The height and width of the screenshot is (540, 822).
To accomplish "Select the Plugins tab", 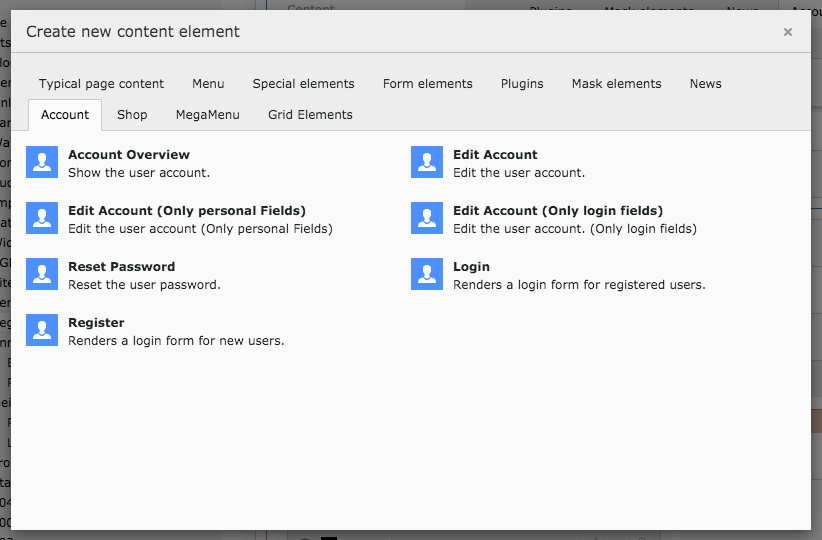I will 522,84.
